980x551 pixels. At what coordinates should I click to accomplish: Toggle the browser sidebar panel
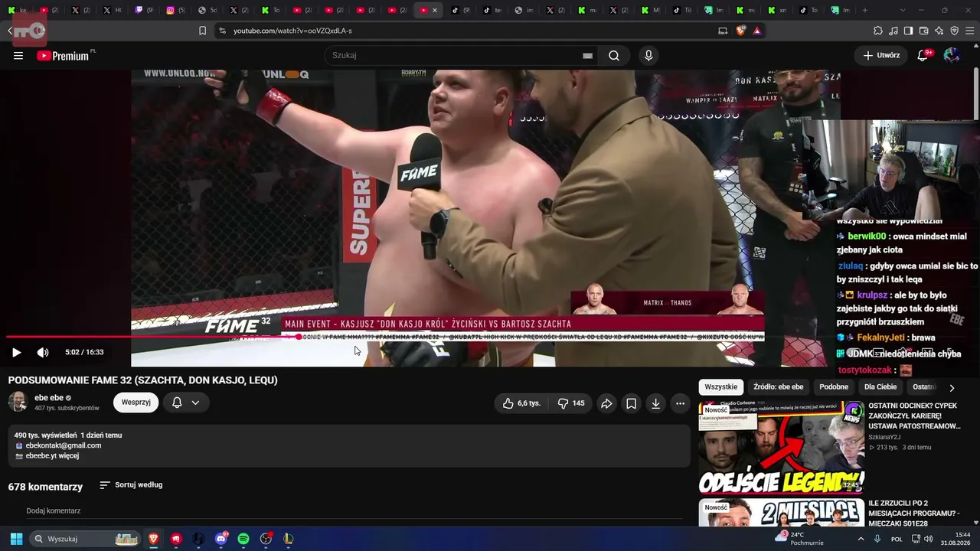908,31
